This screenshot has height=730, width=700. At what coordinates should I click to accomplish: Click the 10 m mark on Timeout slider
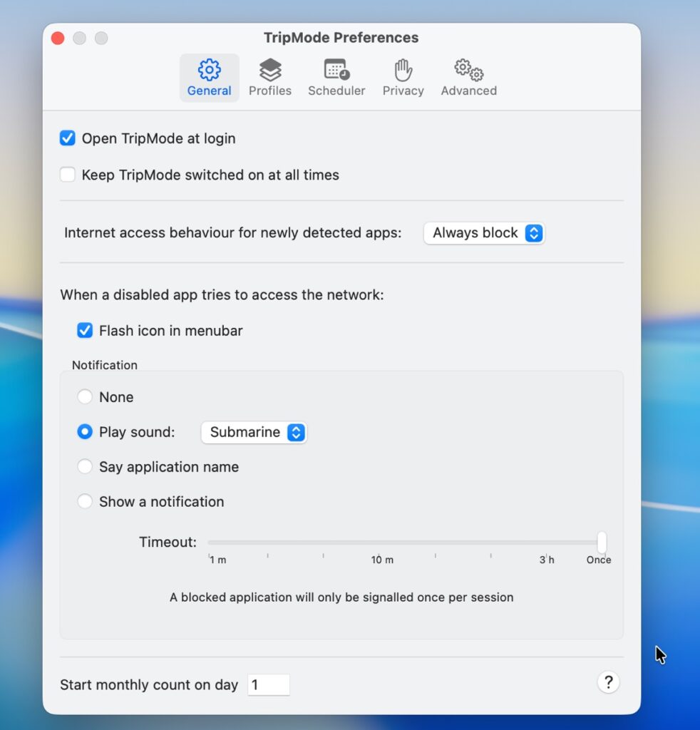tap(379, 543)
